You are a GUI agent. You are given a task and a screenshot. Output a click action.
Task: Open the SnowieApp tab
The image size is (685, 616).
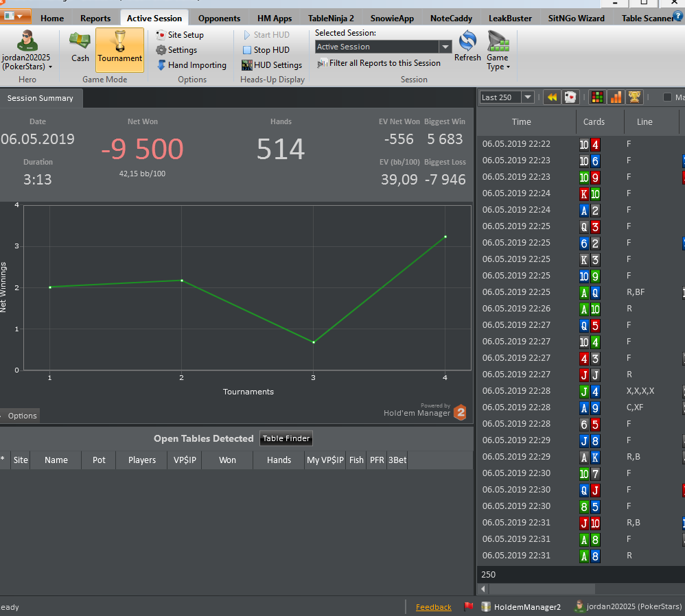pyautogui.click(x=392, y=19)
